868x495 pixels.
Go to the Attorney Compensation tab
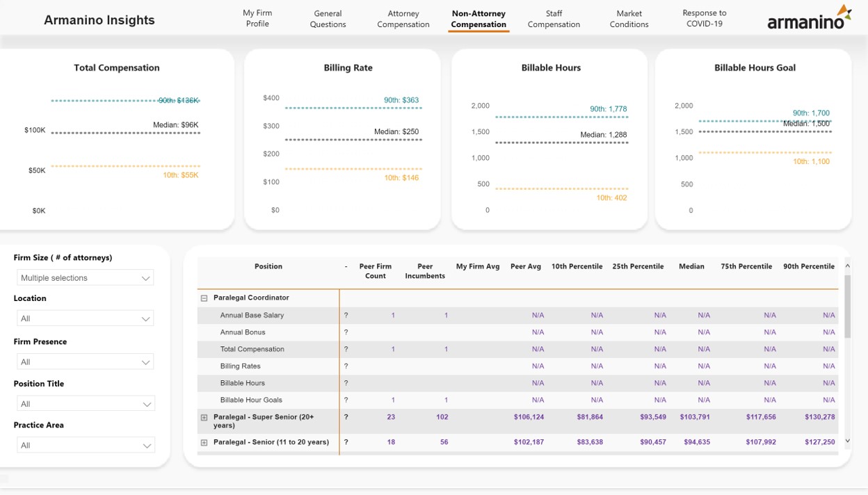click(x=403, y=19)
